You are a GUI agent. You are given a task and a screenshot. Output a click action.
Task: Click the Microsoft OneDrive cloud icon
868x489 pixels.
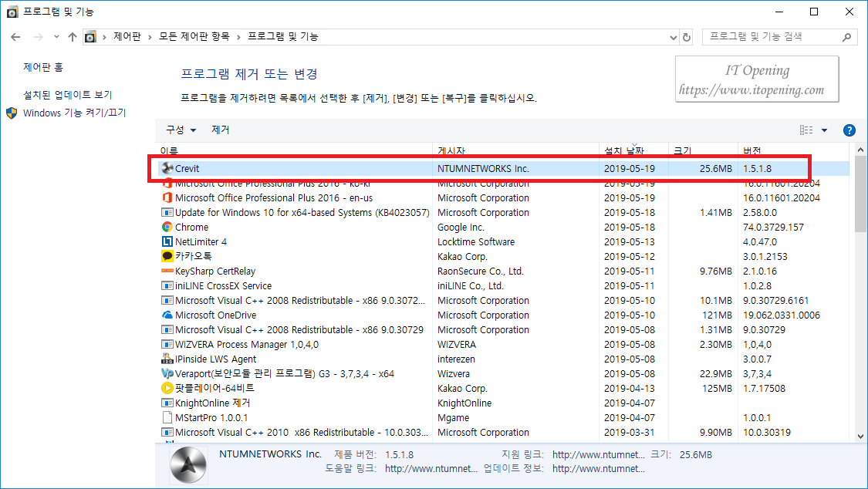coord(167,315)
